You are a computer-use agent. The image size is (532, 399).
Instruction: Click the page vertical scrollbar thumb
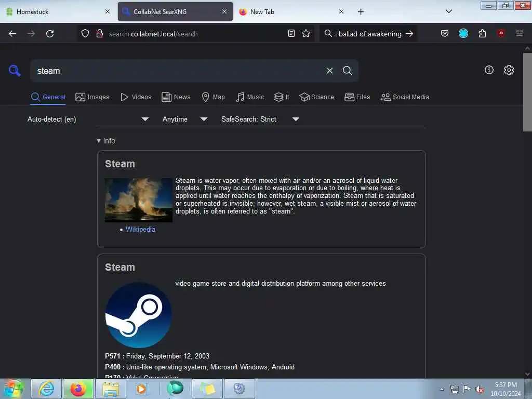point(527,91)
